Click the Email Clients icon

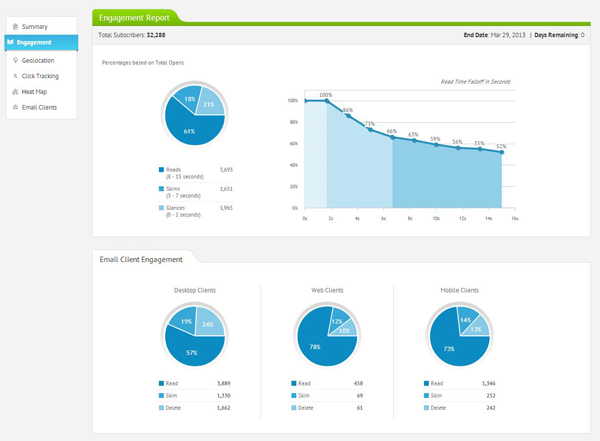[x=15, y=107]
